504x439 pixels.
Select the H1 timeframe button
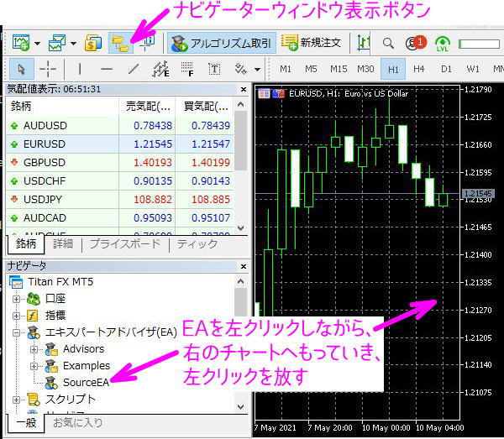coord(393,69)
